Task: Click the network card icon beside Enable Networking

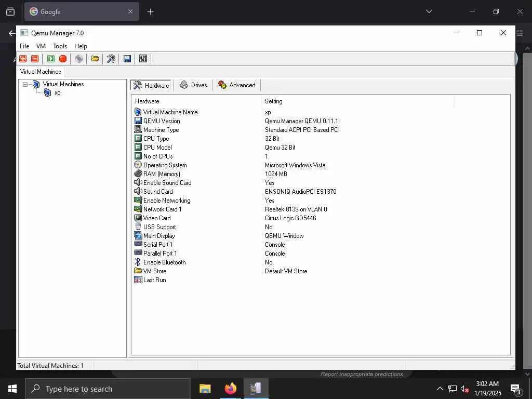Action: click(138, 200)
